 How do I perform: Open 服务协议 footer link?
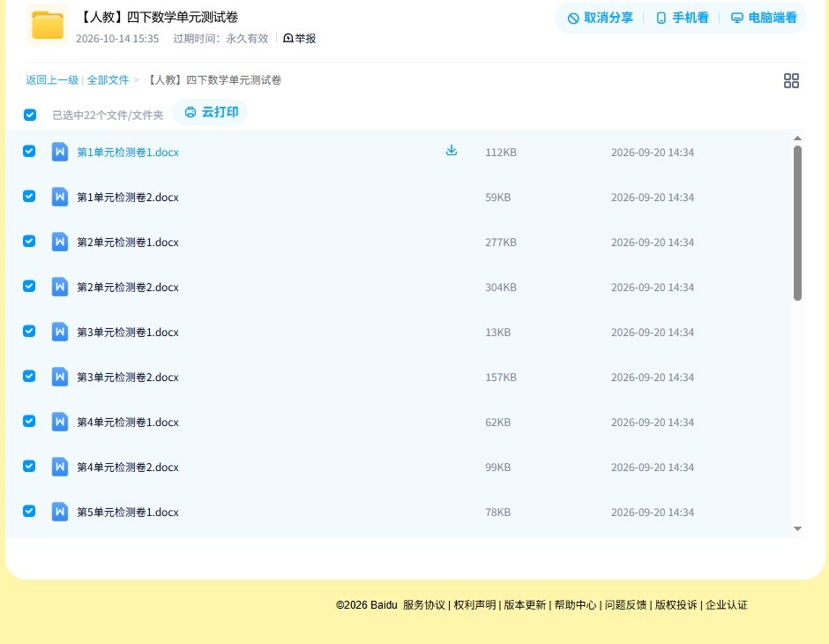424,605
